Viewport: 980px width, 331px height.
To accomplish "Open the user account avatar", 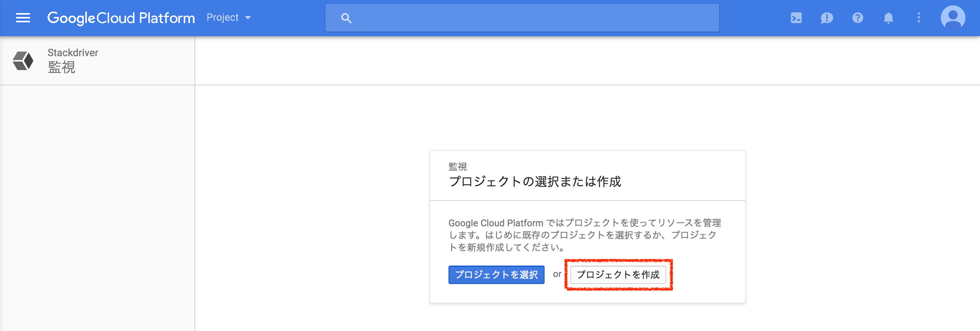I will [953, 18].
